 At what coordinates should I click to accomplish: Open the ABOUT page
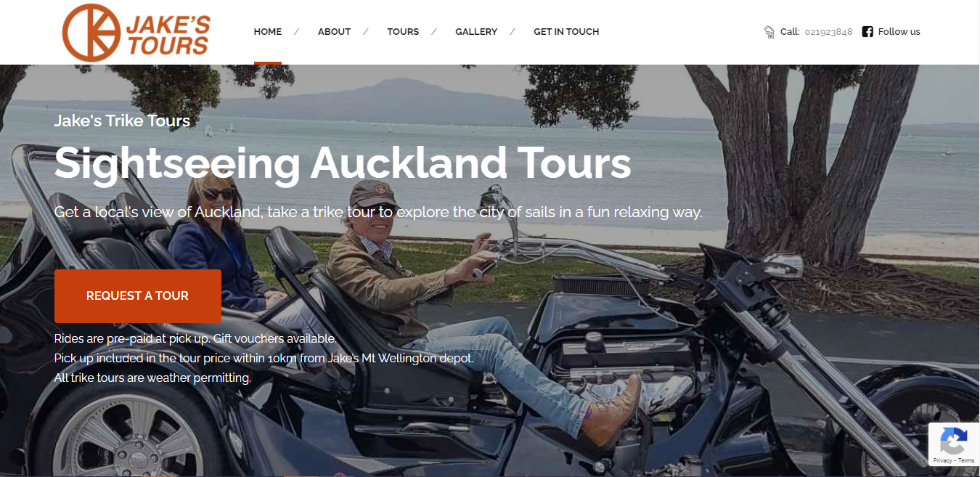[x=334, y=32]
